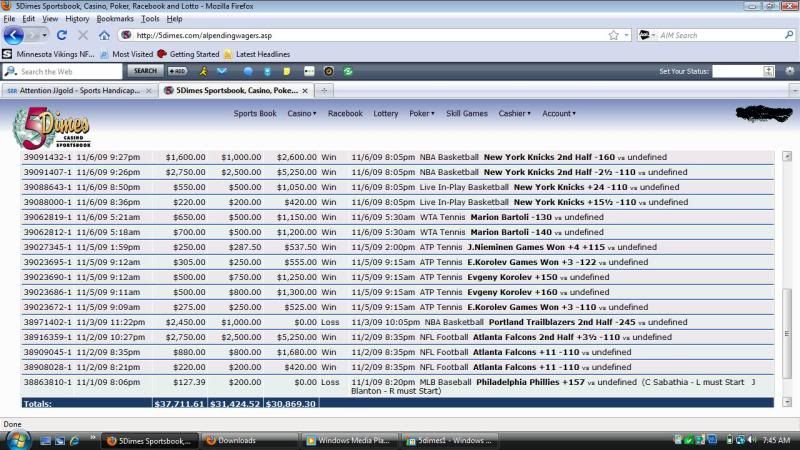Screen dimensions: 800x450
Task: Switch to Downloads window in taskbar
Action: (x=250, y=440)
